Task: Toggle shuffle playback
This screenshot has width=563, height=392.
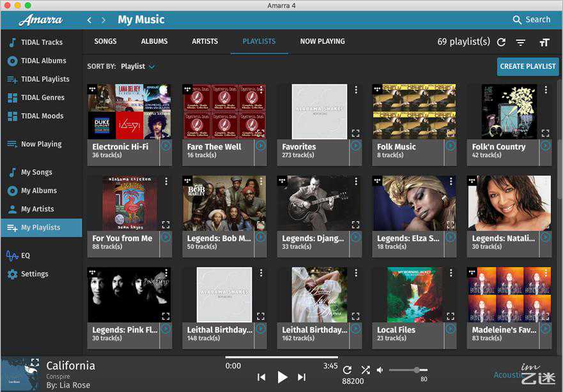Action: tap(365, 370)
